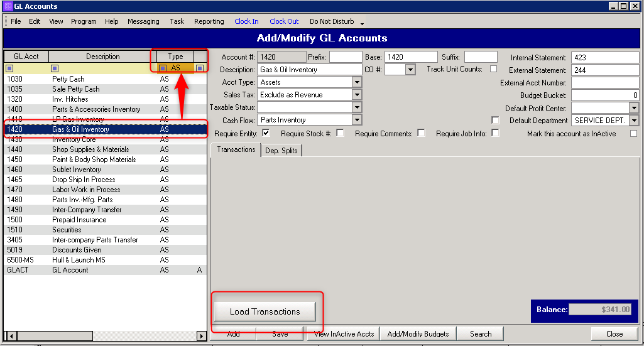Screen dimensions: 644x346
Task: Click the Suffix input field
Action: [x=481, y=57]
